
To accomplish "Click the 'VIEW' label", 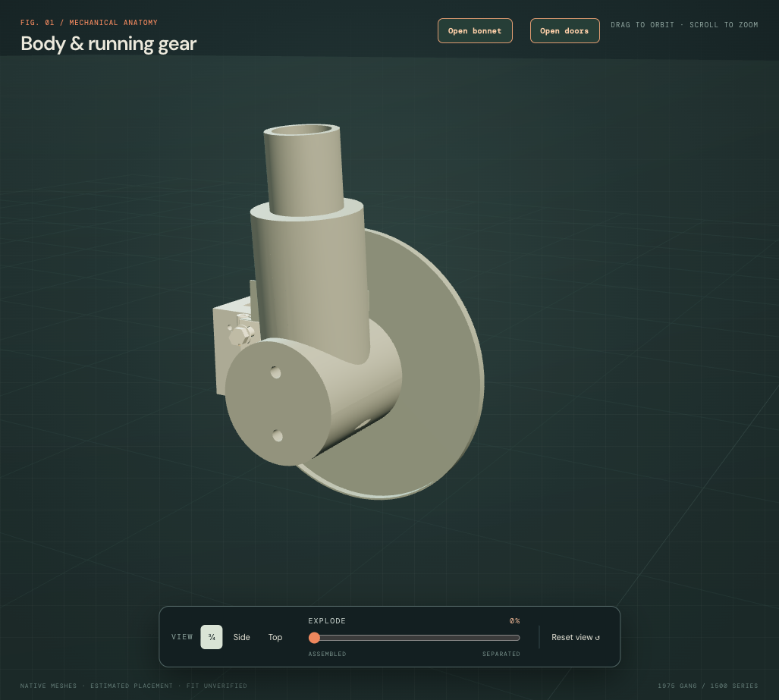I will pos(182,637).
